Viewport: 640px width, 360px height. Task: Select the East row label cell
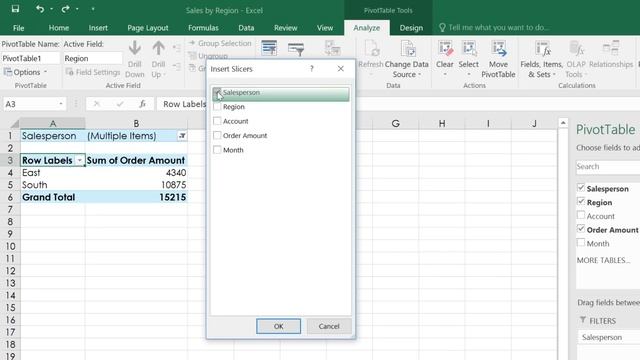click(x=53, y=173)
